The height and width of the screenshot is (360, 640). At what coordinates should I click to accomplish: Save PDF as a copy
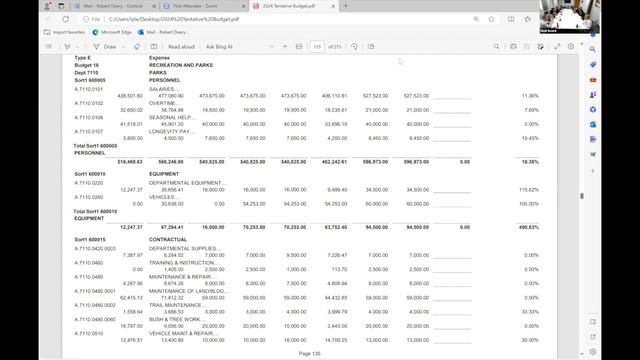(x=540, y=47)
